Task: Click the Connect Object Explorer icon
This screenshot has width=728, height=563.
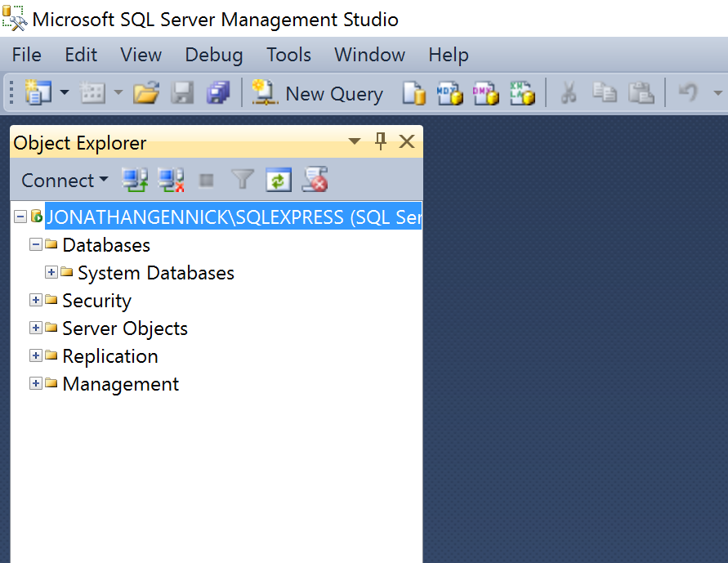Action: (135, 180)
